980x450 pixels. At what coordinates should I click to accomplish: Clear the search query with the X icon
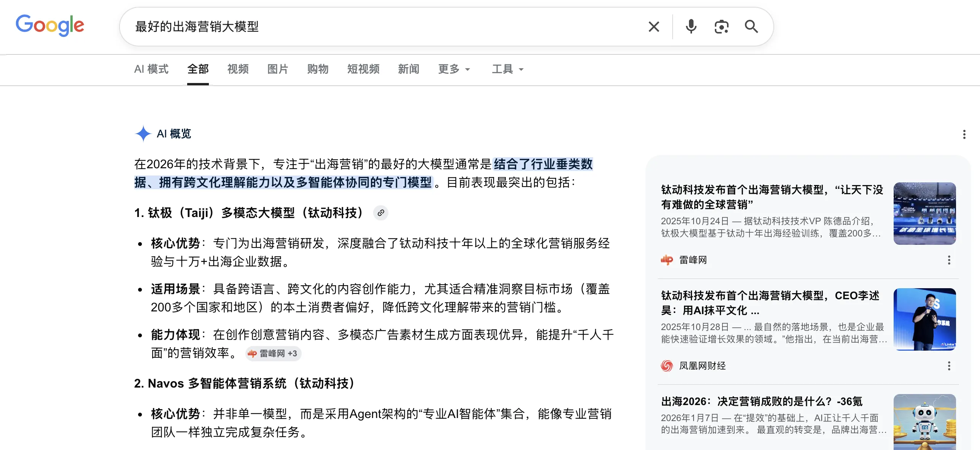click(654, 27)
